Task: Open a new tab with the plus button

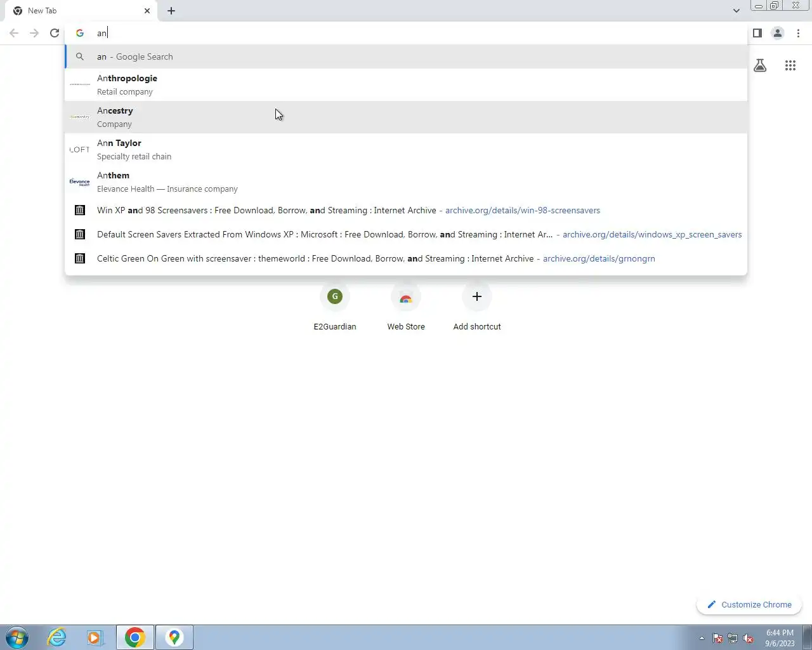Action: [x=171, y=11]
